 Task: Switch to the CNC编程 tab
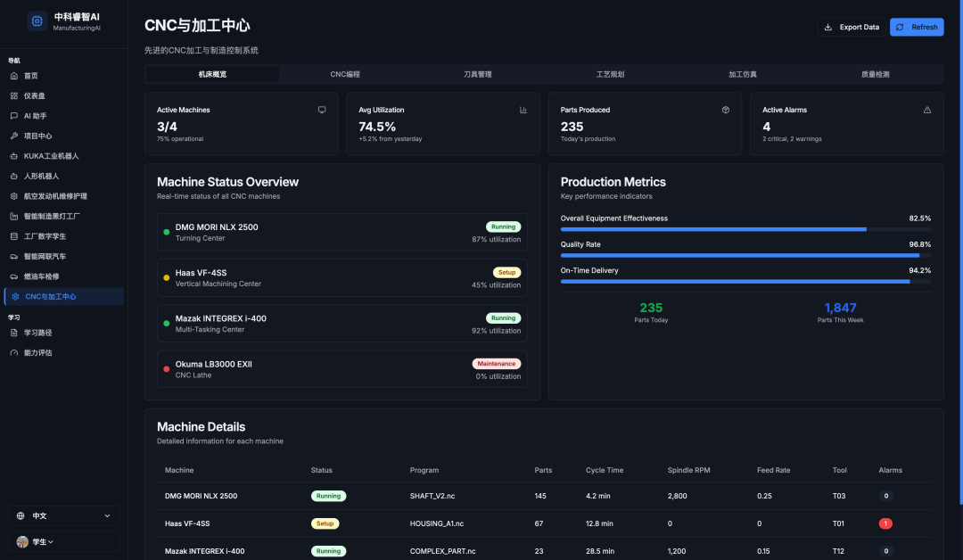pyautogui.click(x=345, y=74)
